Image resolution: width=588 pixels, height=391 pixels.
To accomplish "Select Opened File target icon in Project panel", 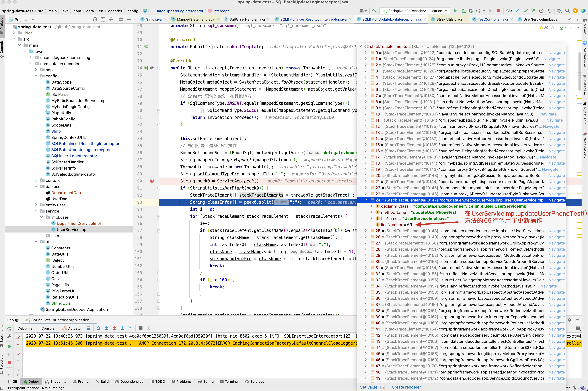I will click(95, 20).
